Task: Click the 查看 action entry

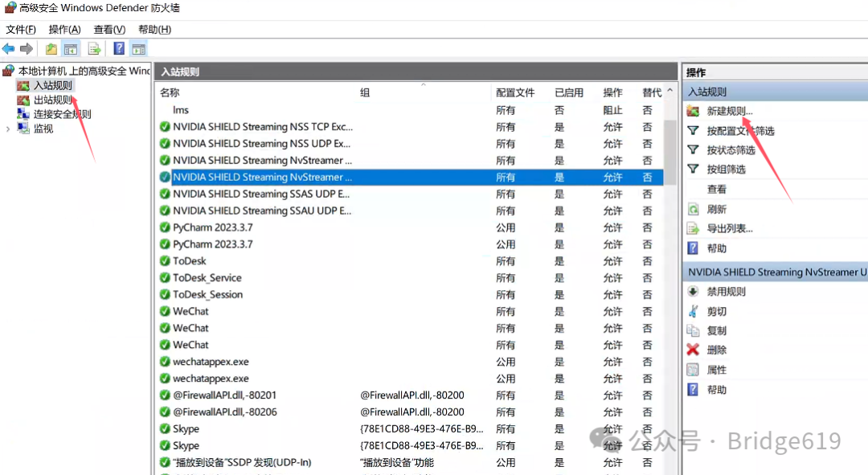Action: point(716,190)
